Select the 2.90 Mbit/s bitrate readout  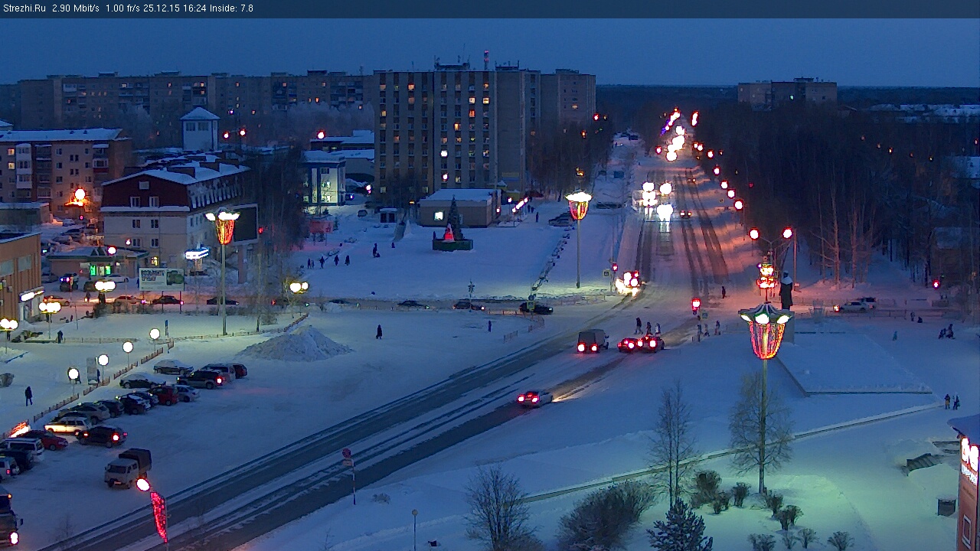click(76, 8)
